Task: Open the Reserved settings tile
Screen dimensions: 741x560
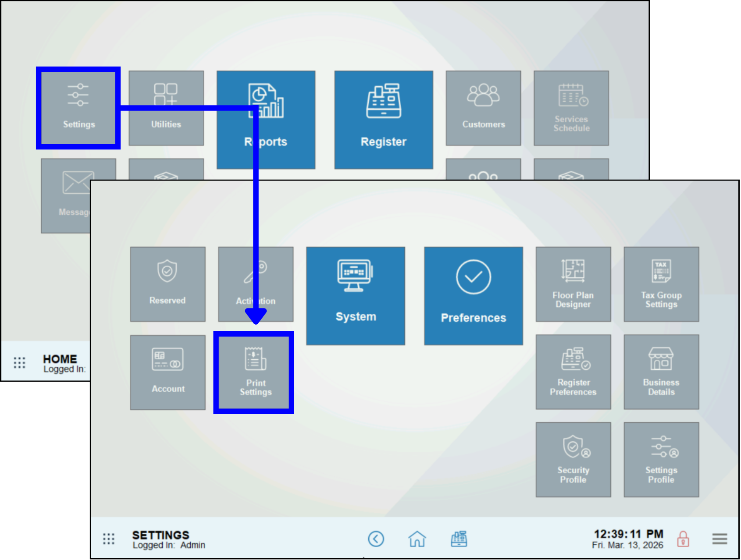Action: (168, 284)
